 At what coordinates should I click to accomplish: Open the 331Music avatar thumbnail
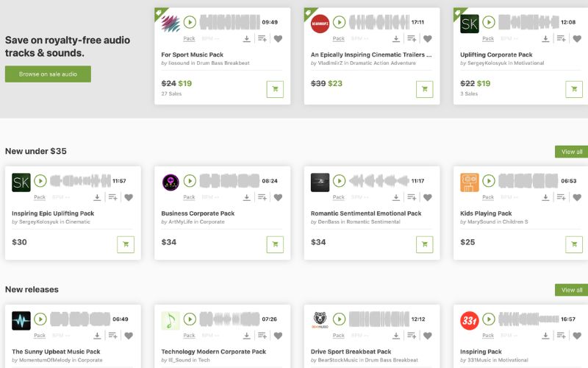click(x=470, y=321)
